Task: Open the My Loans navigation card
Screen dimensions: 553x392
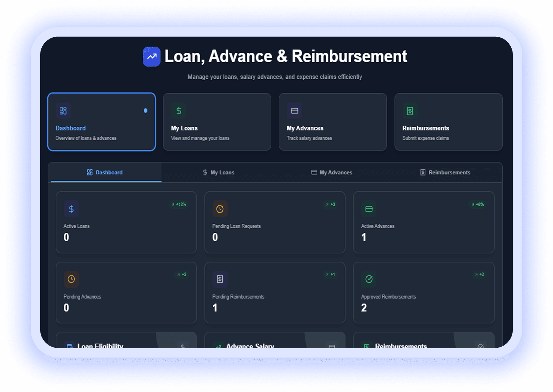Action: 217,122
